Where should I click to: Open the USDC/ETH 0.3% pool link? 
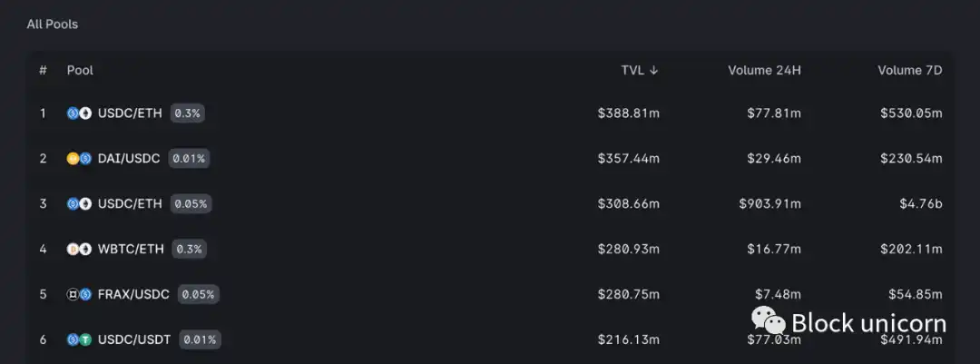(x=130, y=113)
